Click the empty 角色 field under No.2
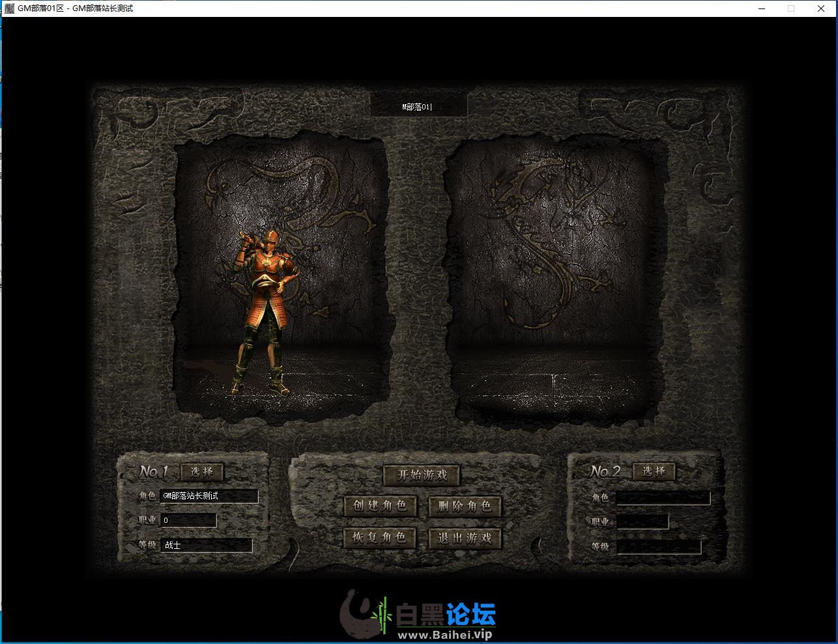The width and height of the screenshot is (838, 644). click(663, 498)
